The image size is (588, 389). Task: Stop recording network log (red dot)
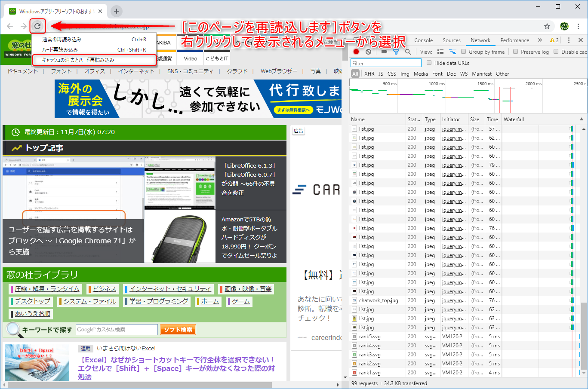356,52
